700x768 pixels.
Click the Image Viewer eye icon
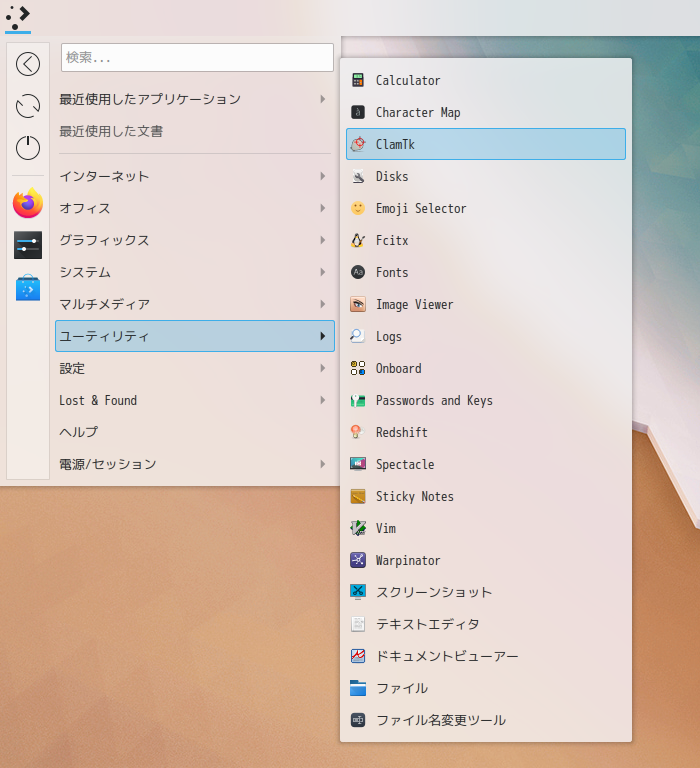coord(358,304)
